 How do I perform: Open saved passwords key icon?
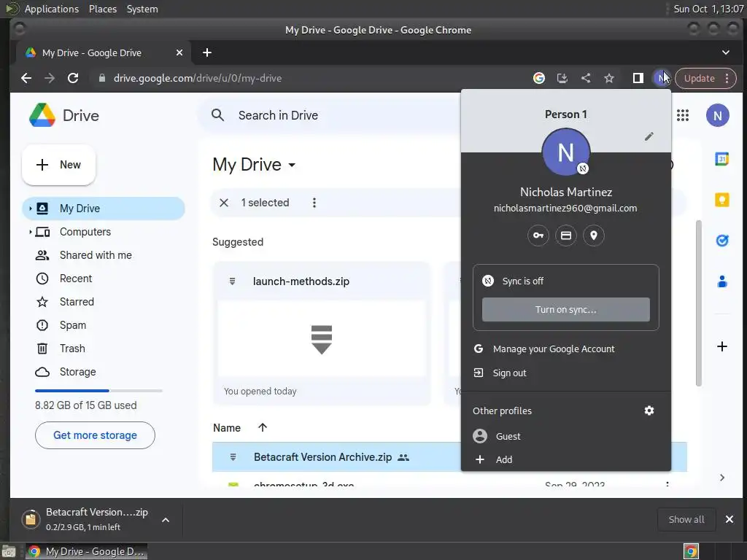point(538,236)
